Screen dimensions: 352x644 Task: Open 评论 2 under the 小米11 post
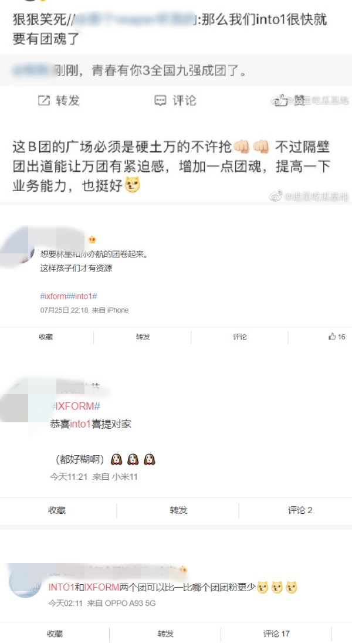coord(300,510)
